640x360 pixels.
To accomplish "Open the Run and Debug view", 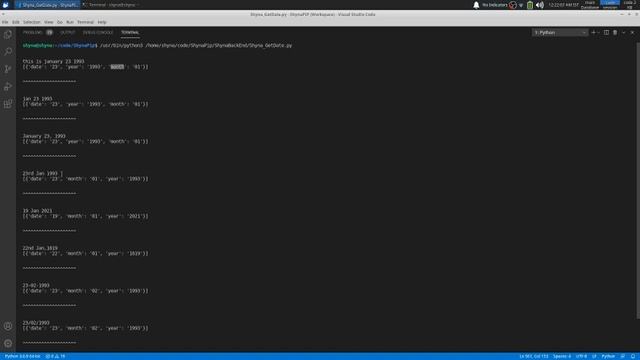I will (x=8, y=87).
